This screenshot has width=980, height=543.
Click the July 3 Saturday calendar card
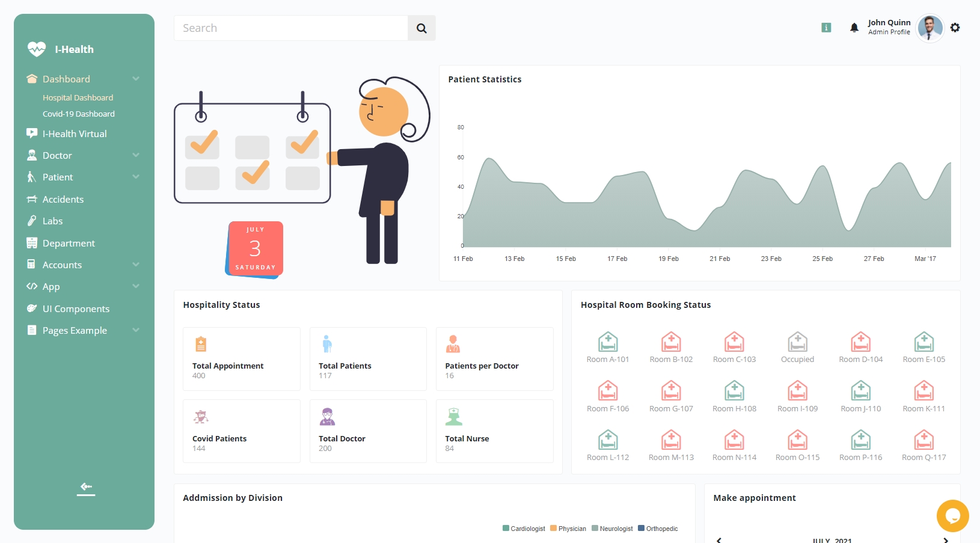pos(255,249)
